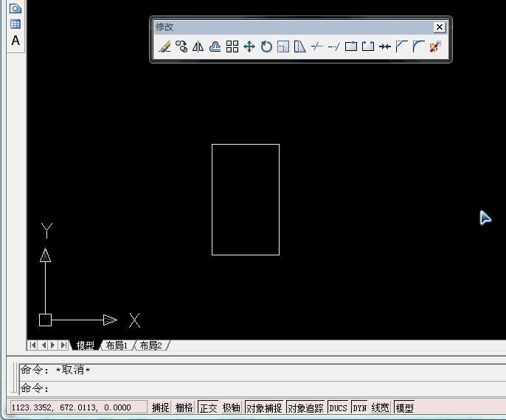Select the Scale tool
The width and height of the screenshot is (506, 420).
(283, 47)
